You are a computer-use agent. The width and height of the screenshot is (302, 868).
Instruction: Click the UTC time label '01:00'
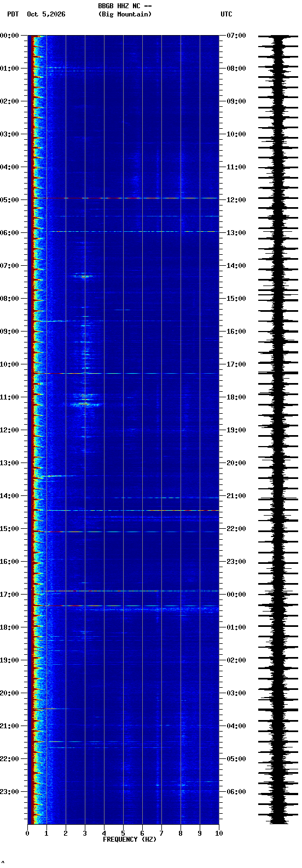pyautogui.click(x=236, y=627)
